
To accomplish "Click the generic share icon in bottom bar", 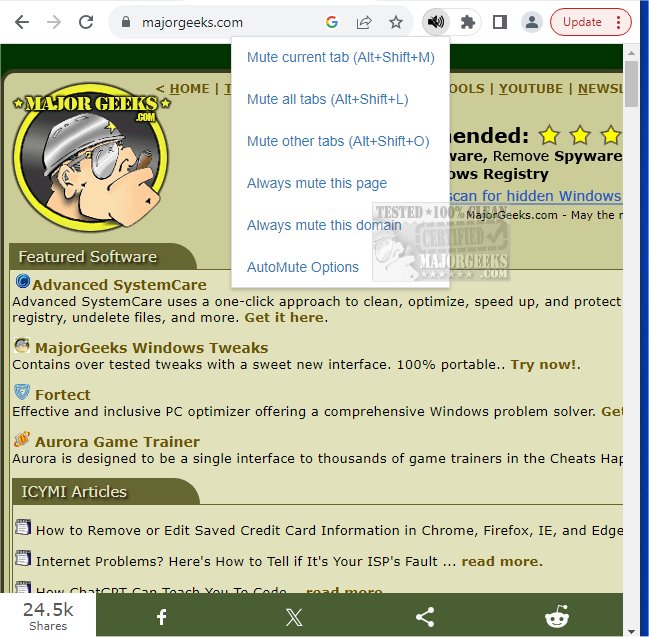I will 425,617.
